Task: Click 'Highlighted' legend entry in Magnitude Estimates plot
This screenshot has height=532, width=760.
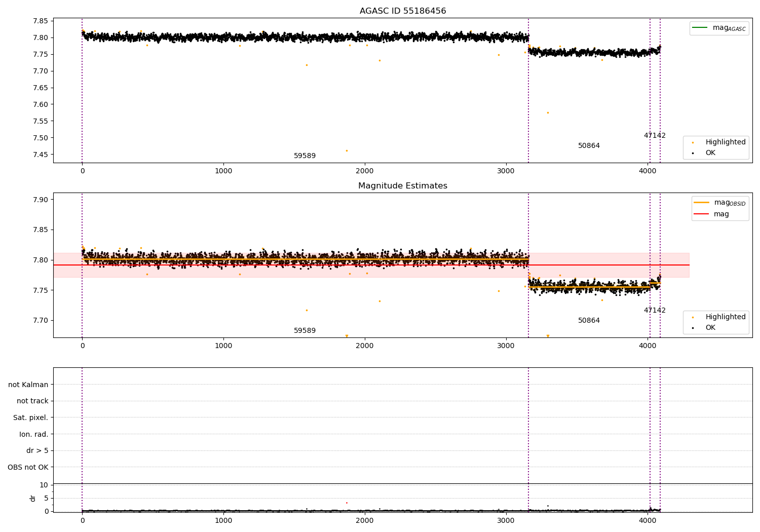Action: pos(726,317)
